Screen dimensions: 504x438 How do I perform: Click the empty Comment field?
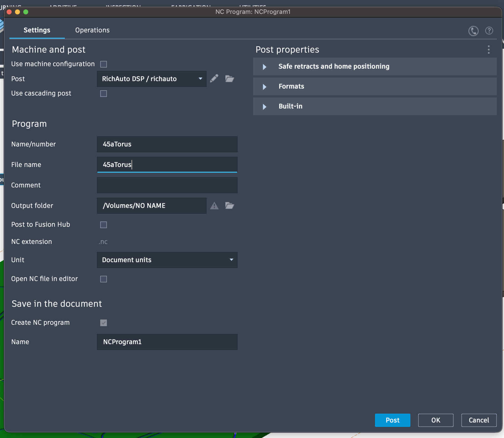tap(167, 185)
